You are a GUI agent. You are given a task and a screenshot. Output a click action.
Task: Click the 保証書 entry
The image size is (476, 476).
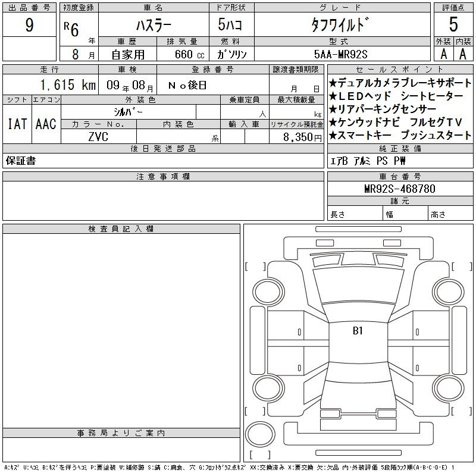pos(21,161)
